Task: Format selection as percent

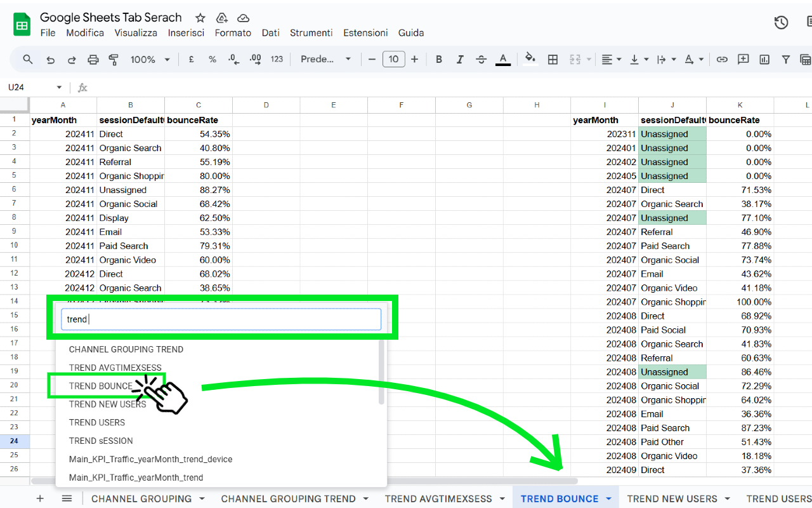Action: [x=212, y=59]
